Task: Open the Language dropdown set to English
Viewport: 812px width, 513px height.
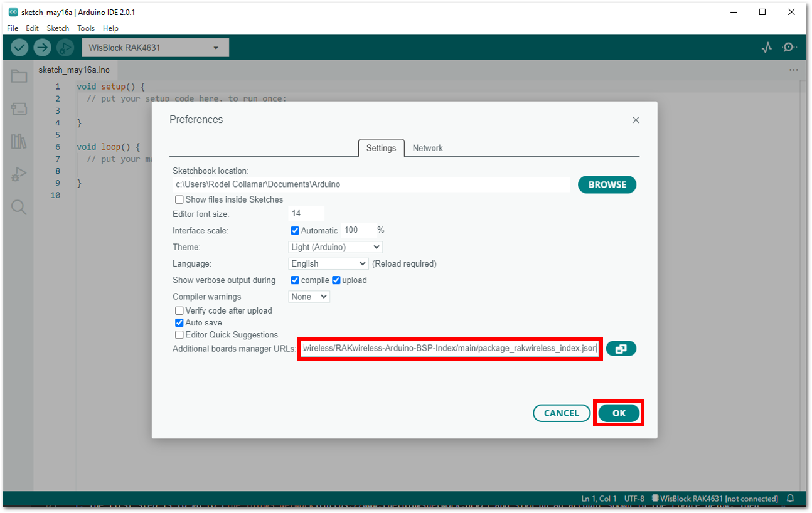Action: point(328,263)
